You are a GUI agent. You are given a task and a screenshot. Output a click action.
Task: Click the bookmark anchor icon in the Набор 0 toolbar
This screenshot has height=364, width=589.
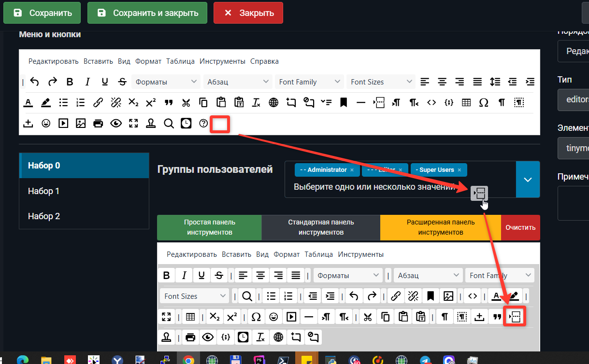point(431,296)
